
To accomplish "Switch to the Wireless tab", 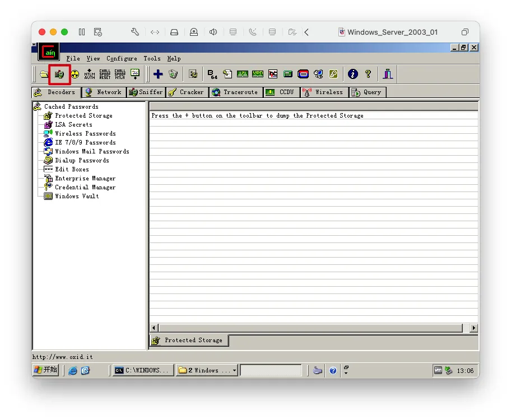I will pyautogui.click(x=324, y=92).
